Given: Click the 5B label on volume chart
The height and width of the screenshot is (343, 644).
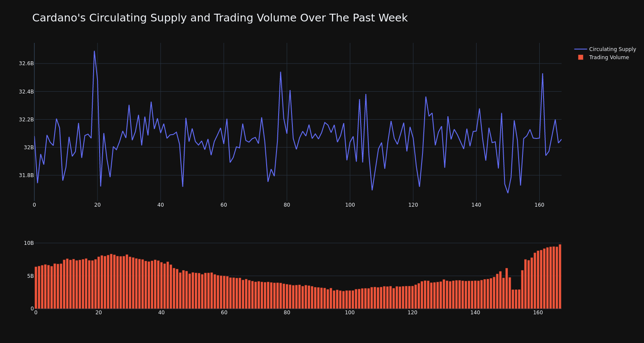Looking at the screenshot, I should click(x=30, y=276).
